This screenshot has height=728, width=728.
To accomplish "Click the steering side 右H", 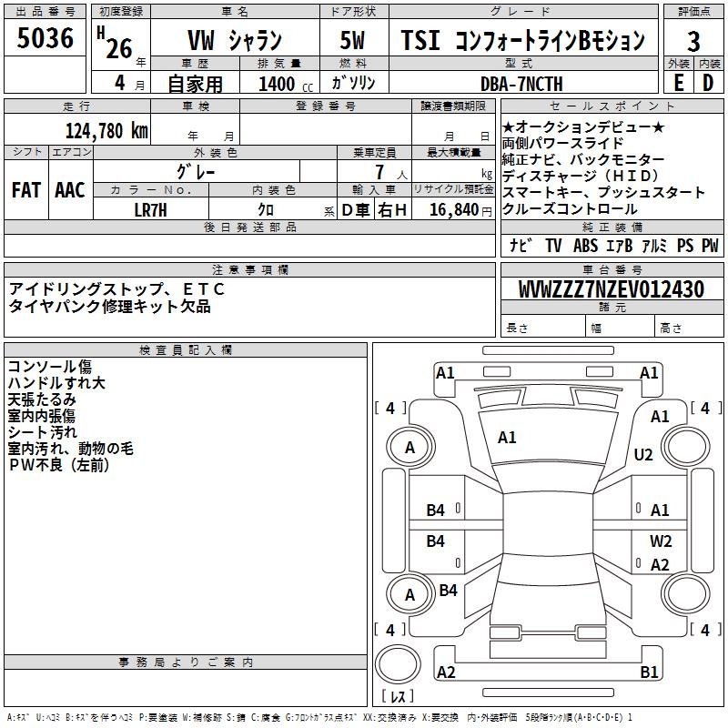I will click(x=392, y=210).
